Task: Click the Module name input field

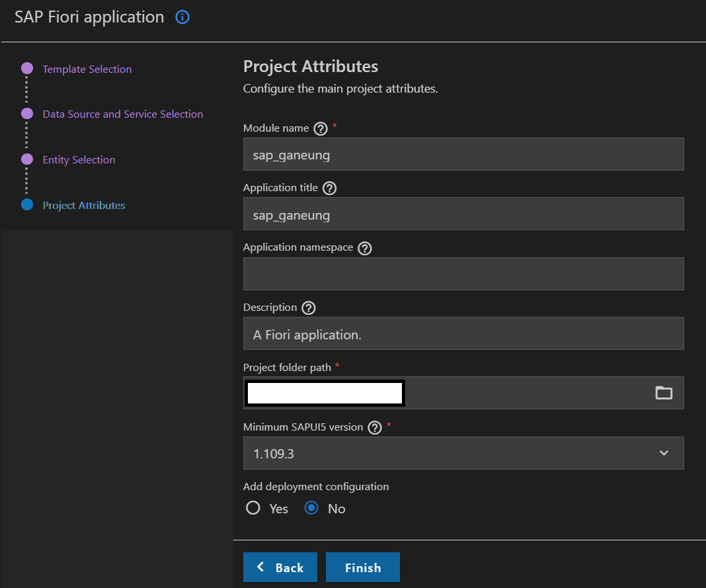Action: (463, 155)
